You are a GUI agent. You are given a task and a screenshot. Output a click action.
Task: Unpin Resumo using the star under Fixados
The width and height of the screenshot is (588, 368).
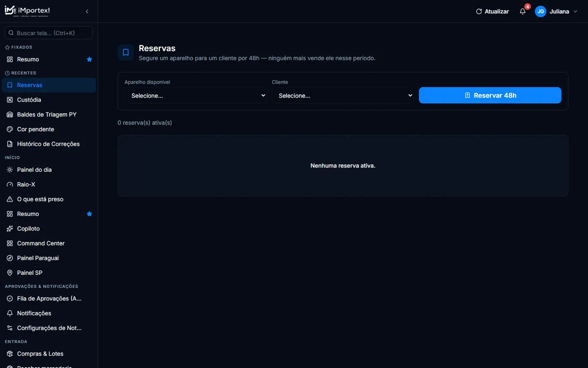coord(89,59)
